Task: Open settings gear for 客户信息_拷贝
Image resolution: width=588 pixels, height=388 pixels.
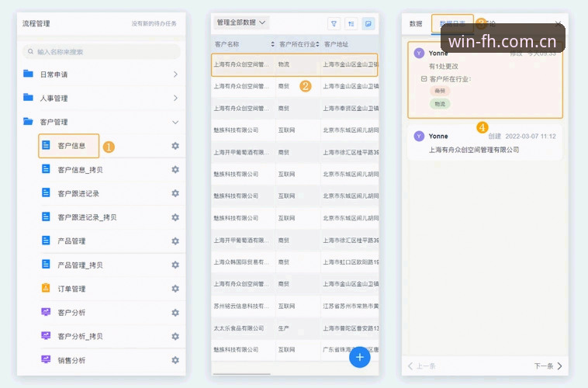Action: point(175,170)
